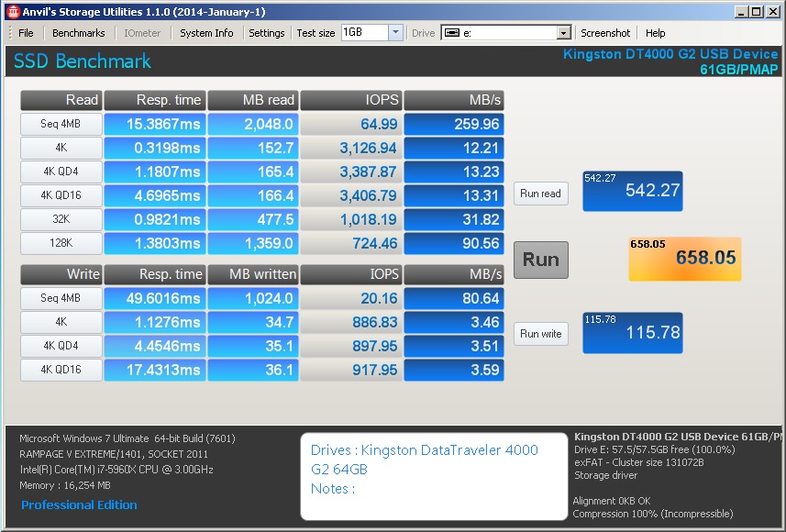Open the Settings menu
This screenshot has height=532, width=786.
[267, 32]
